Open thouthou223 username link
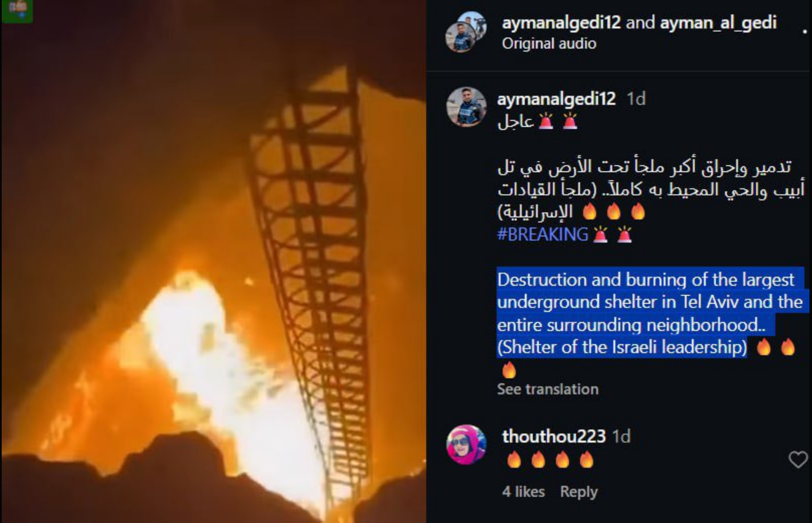 [554, 436]
